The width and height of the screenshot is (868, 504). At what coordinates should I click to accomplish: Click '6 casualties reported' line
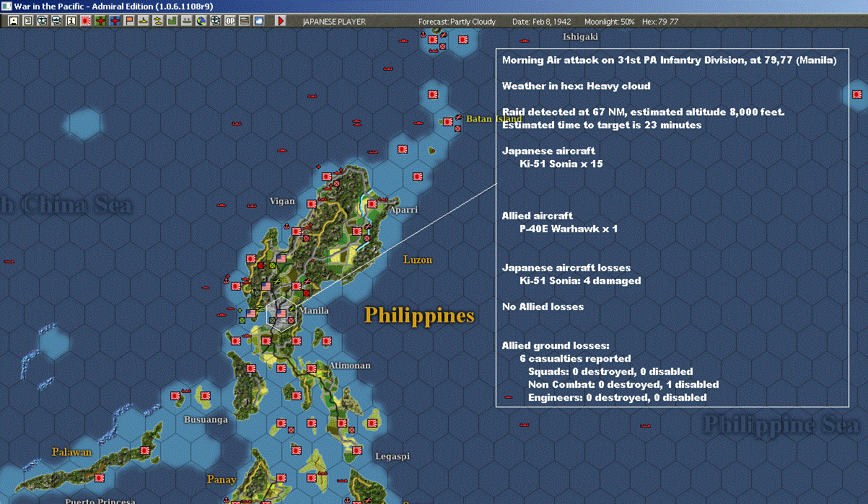coord(575,358)
